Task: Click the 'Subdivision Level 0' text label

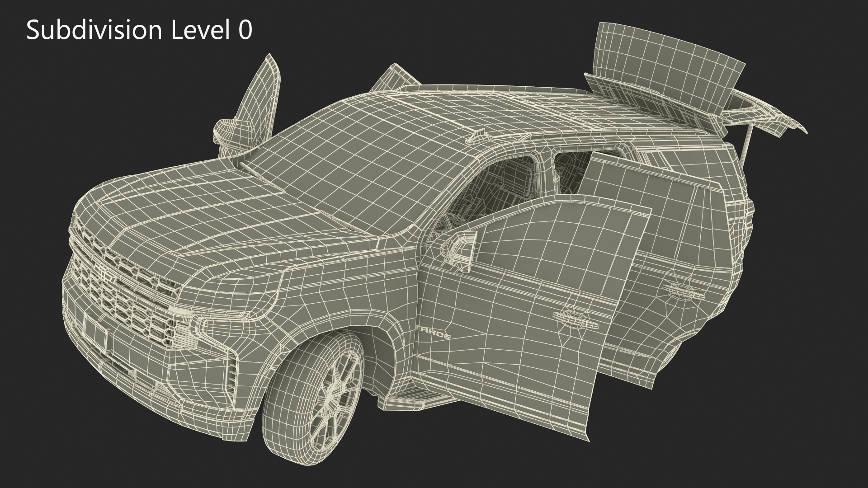Action: 139,31
